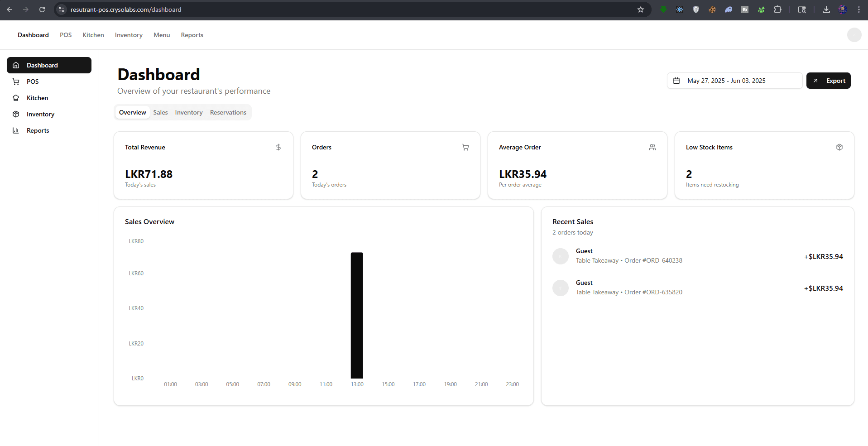Open Chrome three-dot menu
The height and width of the screenshot is (446, 868).
click(x=859, y=10)
